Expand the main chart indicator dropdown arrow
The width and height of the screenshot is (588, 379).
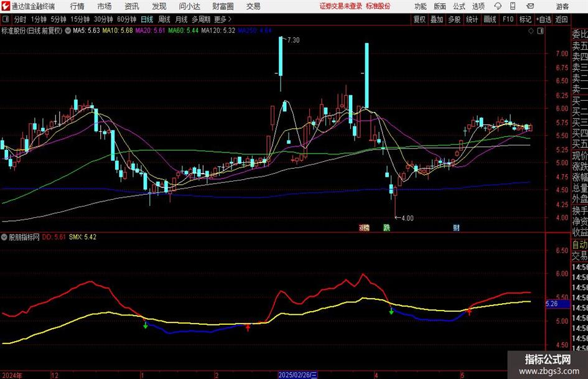tap(68, 30)
